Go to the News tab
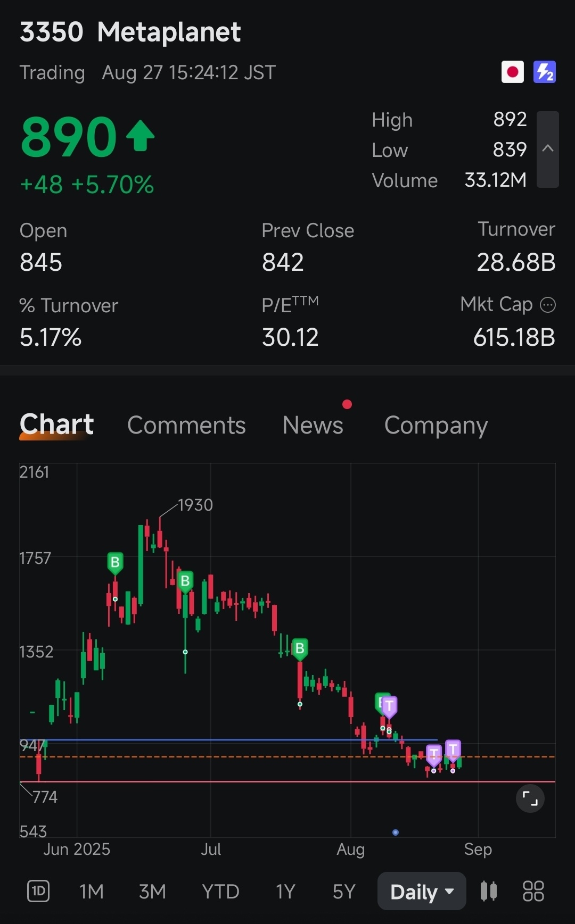Image resolution: width=575 pixels, height=924 pixels. (313, 425)
